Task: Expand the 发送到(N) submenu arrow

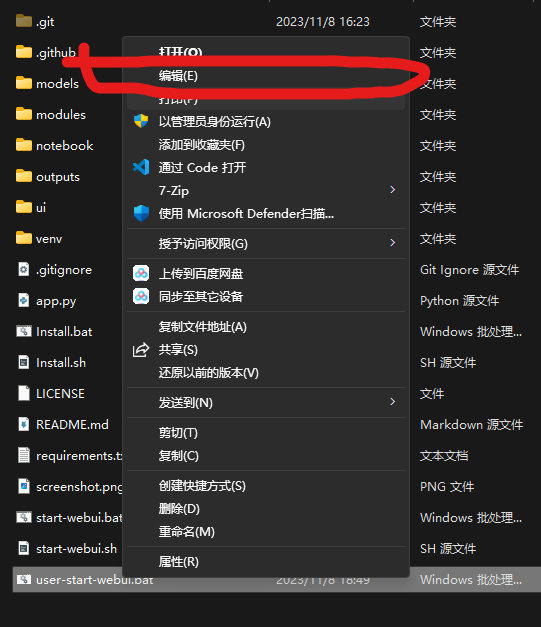Action: [393, 402]
